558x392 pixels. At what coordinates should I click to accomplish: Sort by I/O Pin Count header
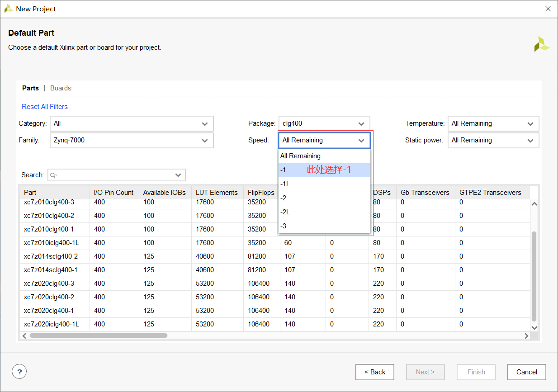tap(114, 193)
